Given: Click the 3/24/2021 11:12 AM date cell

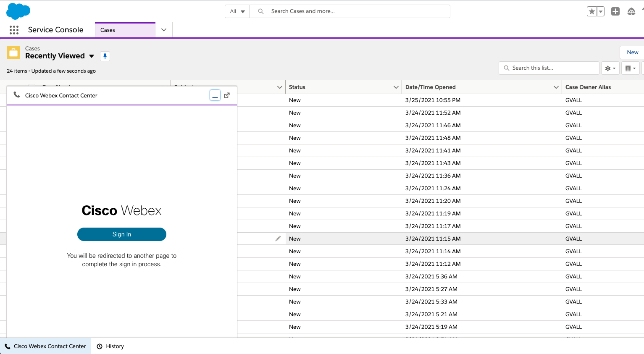Looking at the screenshot, I should [433, 264].
